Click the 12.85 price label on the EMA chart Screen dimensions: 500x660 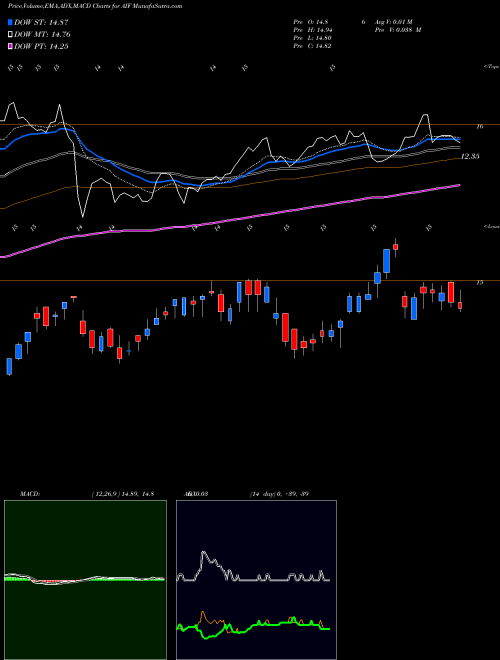(x=470, y=157)
